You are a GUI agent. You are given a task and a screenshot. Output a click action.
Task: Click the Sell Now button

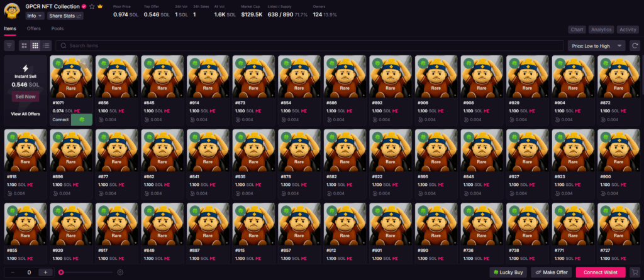(25, 97)
